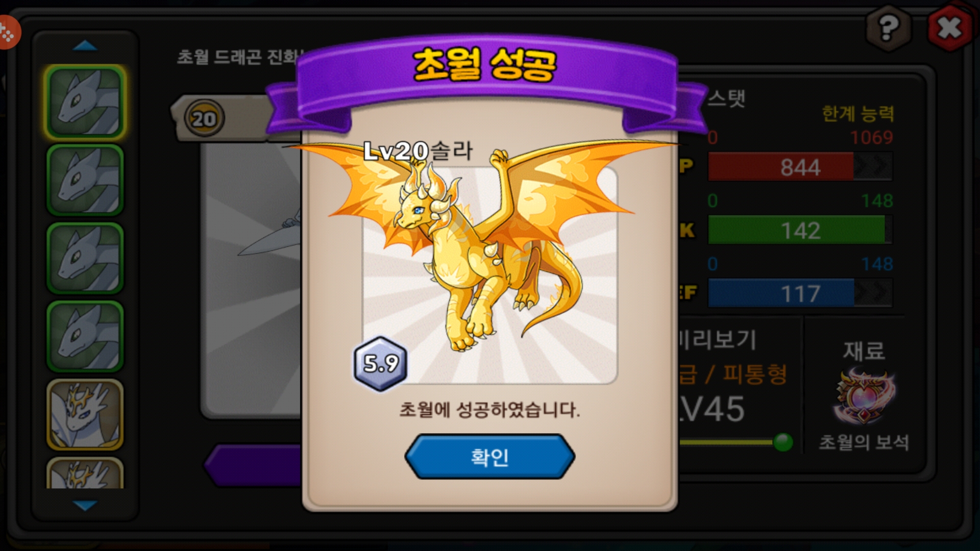Screen dimensions: 980x551
Task: Click the 5.9 hexagon grade badge
Action: pos(380,364)
